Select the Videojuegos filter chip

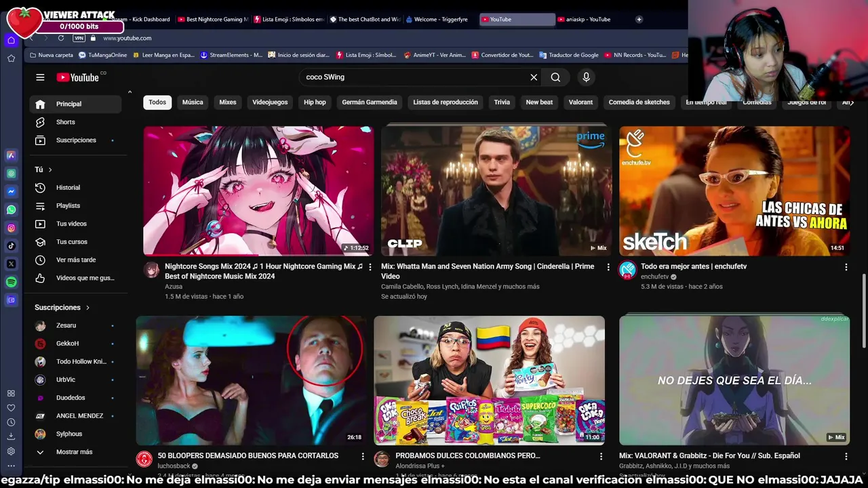[270, 102]
